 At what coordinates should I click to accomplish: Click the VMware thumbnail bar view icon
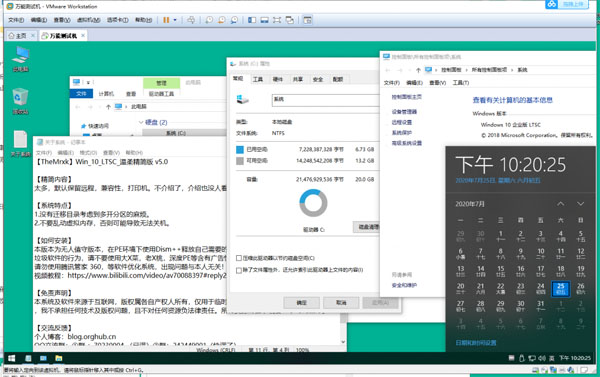(x=264, y=20)
